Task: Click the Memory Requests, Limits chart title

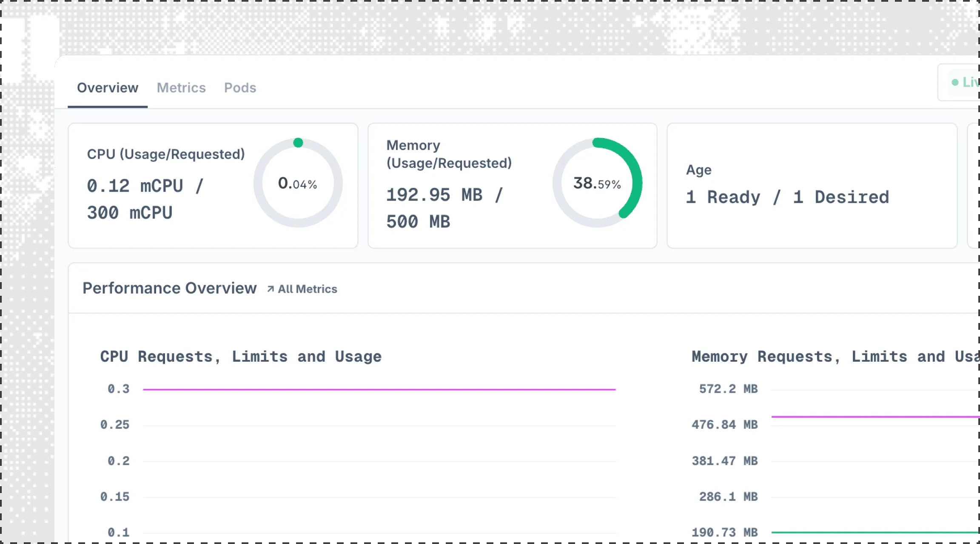Action: click(x=834, y=357)
